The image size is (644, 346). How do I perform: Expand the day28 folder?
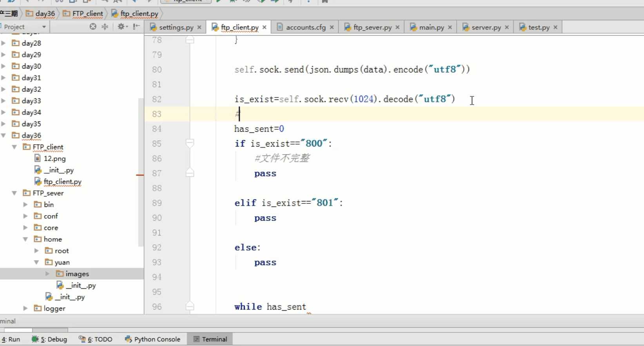pos(4,43)
